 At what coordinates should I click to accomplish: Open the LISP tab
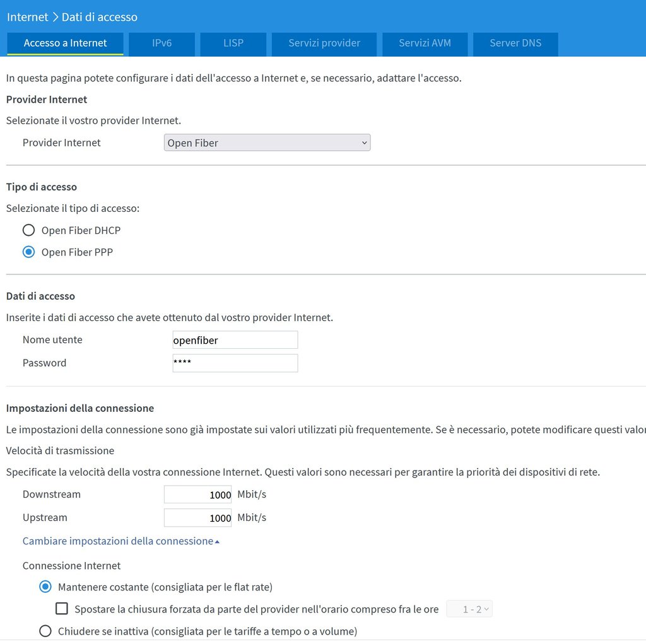(x=233, y=44)
